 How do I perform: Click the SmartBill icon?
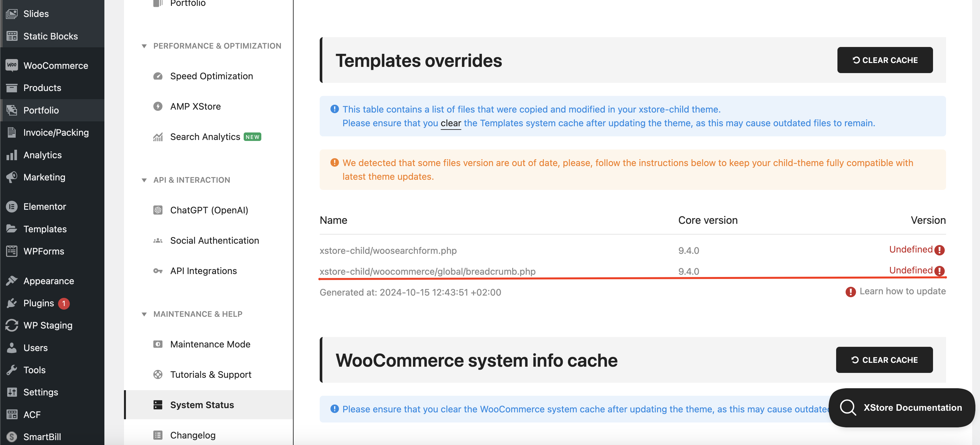tap(12, 437)
